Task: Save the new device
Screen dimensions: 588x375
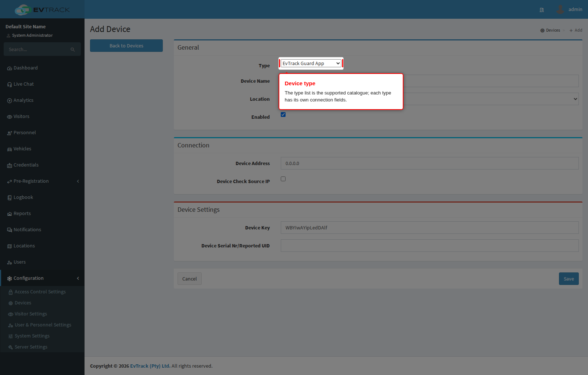Action: click(x=569, y=279)
